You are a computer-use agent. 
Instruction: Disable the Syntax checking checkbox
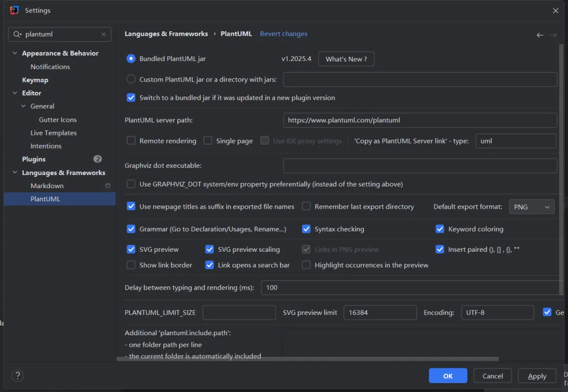tap(306, 229)
